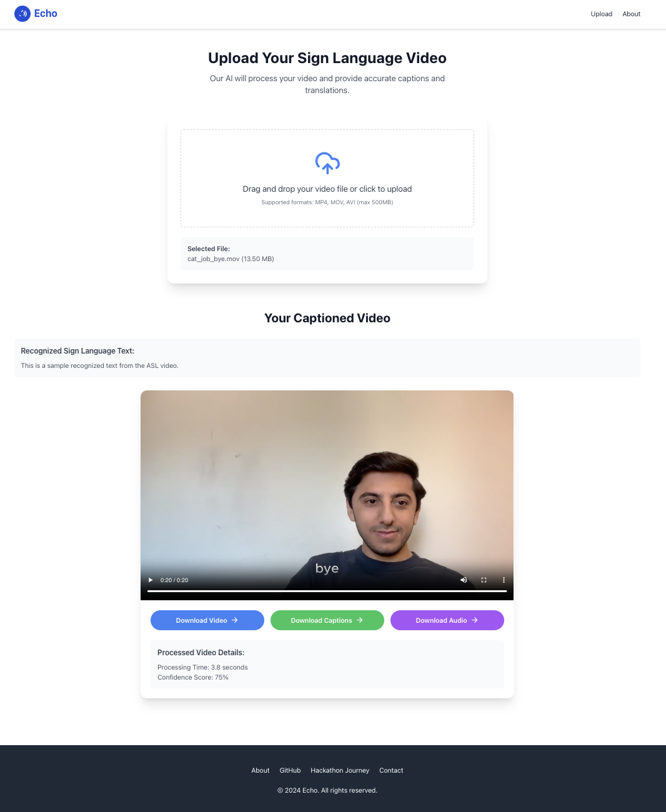Open the About link in top navigation
This screenshot has height=812, width=666.
pyautogui.click(x=631, y=14)
